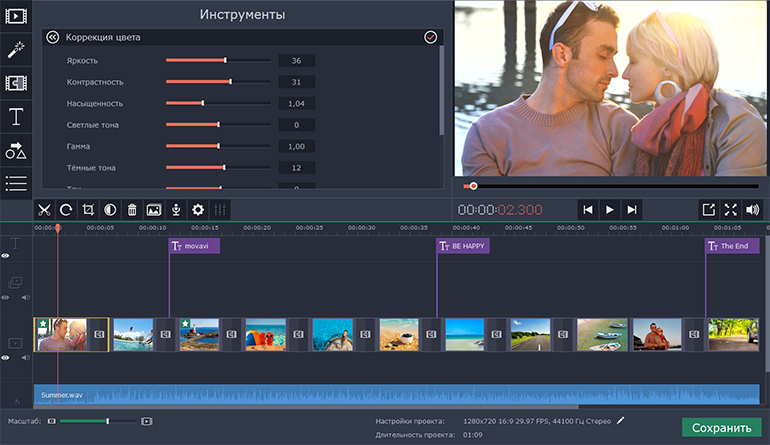Open the volume control in the player
Screen dimensions: 770x445
point(754,209)
